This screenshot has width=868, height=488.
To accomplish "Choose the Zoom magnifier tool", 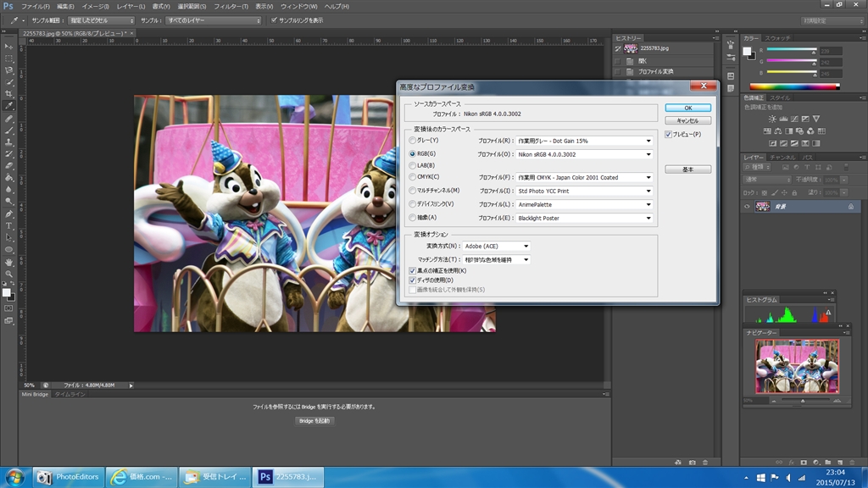I will (8, 274).
